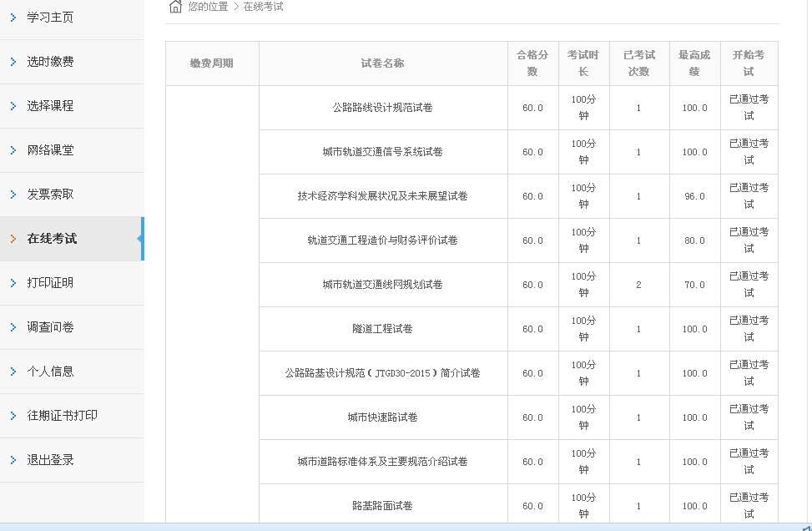Go to 个人信息 page
This screenshot has height=531, width=812.
51,372
